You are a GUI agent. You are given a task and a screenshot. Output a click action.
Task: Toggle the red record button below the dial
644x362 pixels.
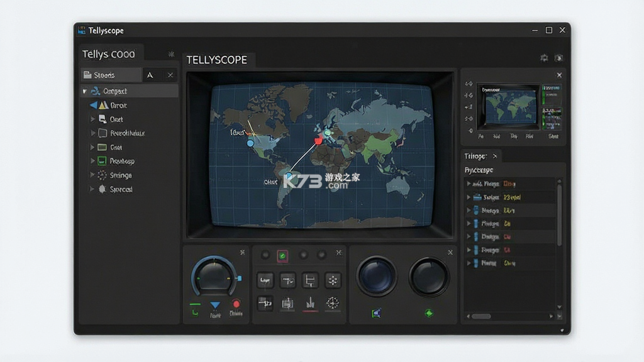tap(236, 304)
